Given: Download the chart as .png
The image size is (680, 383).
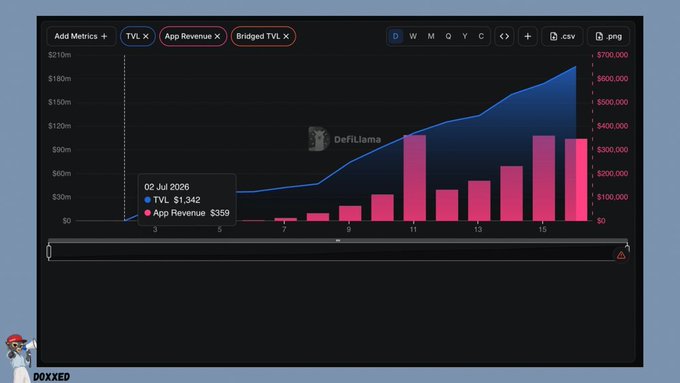Looking at the screenshot, I should pos(608,36).
